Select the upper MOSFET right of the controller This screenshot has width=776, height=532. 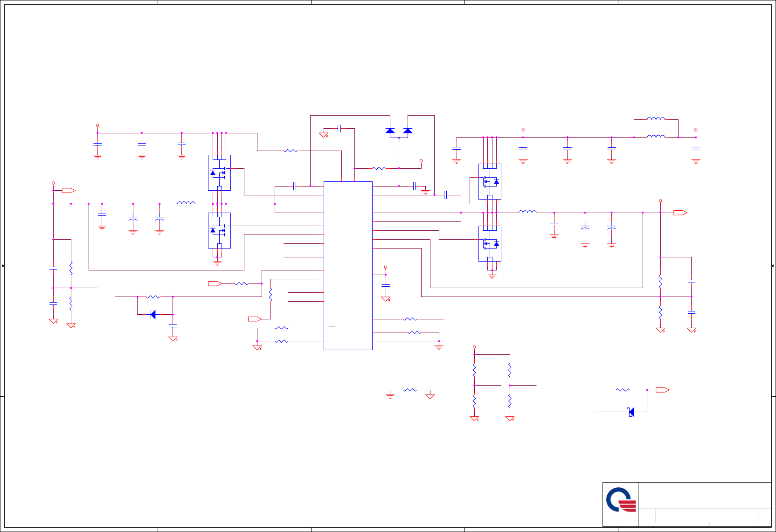(490, 181)
